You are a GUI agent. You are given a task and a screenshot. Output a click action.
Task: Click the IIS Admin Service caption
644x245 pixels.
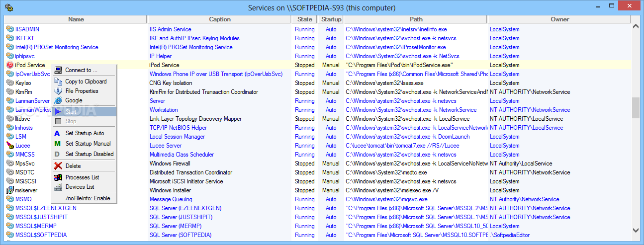point(170,29)
